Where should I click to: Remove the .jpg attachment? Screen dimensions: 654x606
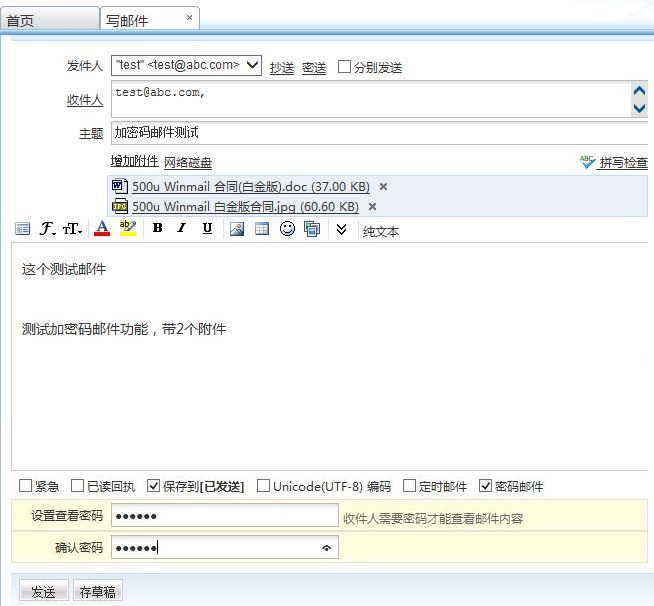(x=372, y=206)
